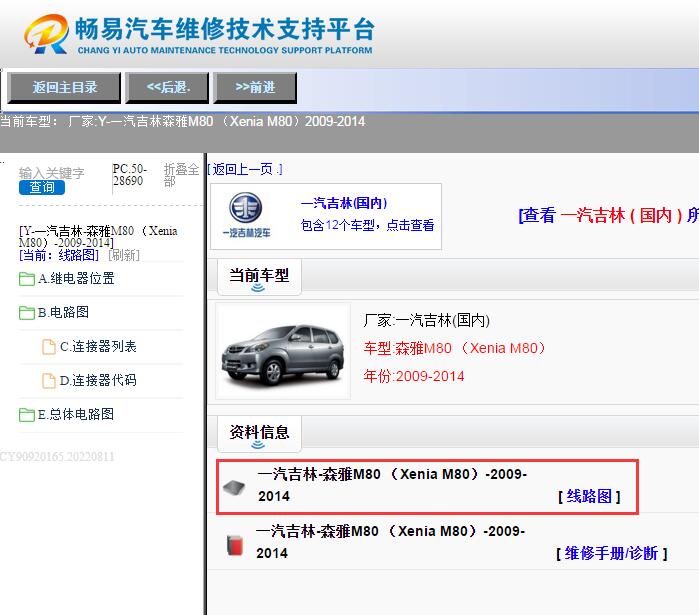Go back with <<后退 button
699x615 pixels.
point(167,87)
